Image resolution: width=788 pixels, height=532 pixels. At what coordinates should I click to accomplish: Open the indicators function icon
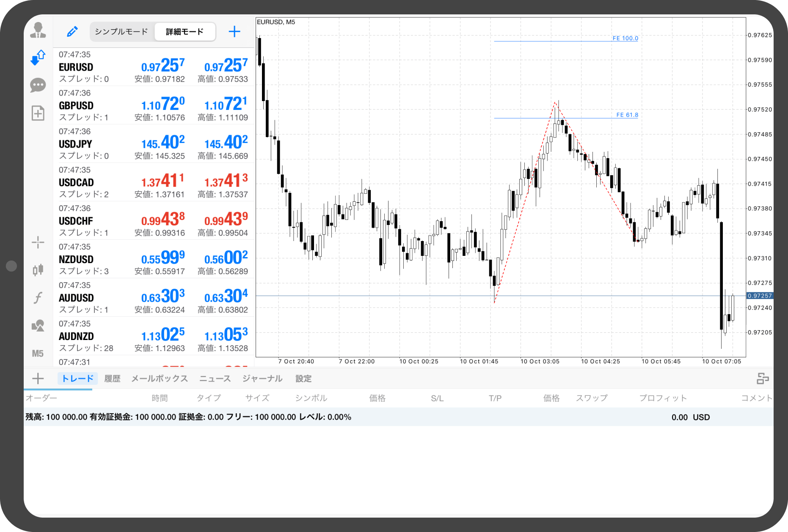coord(38,298)
